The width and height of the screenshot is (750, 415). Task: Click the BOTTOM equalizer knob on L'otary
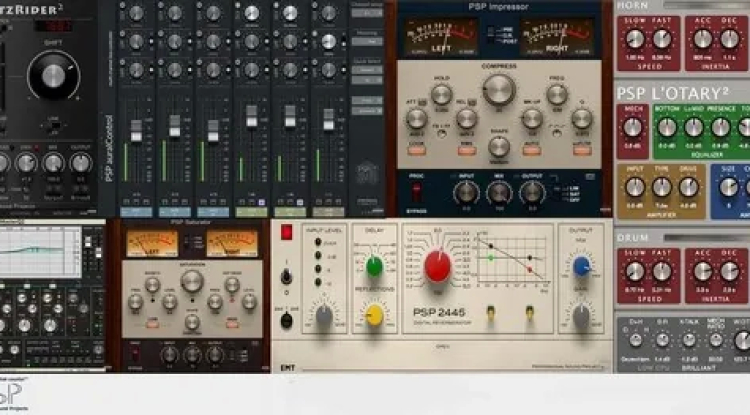(x=666, y=128)
